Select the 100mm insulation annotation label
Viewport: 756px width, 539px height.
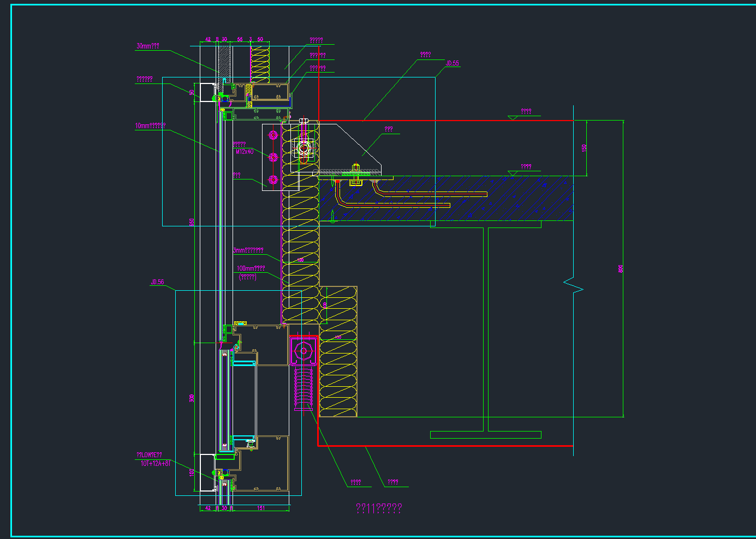coord(251,268)
